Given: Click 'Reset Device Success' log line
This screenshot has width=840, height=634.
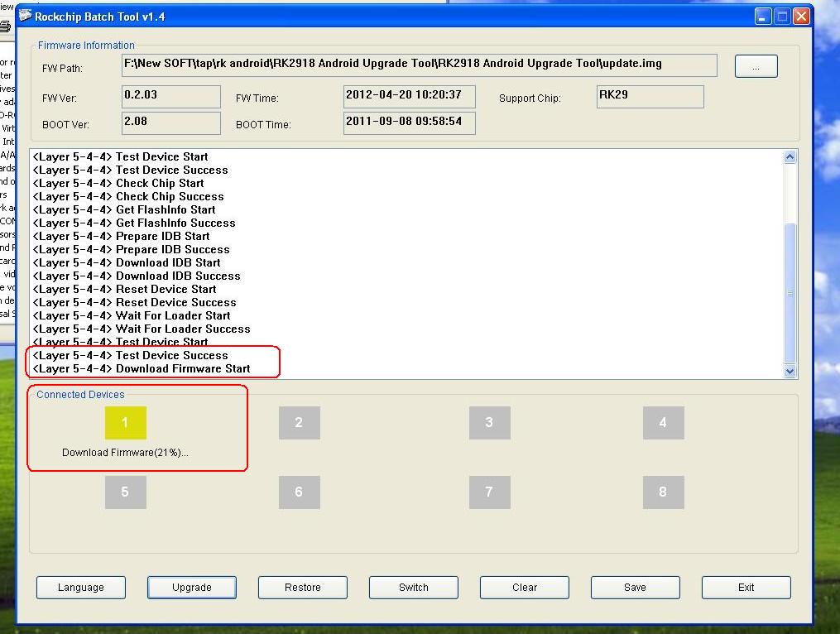Looking at the screenshot, I should pos(134,302).
